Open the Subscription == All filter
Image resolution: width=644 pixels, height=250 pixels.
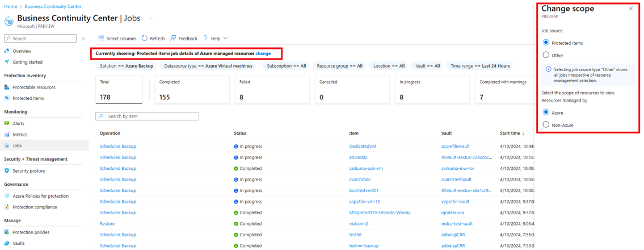tap(287, 66)
